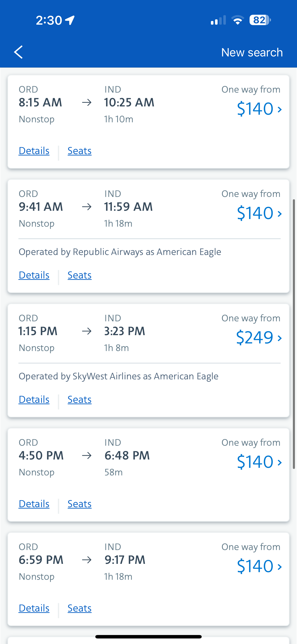
Task: Tap the cellular signal bars icon
Action: [218, 20]
